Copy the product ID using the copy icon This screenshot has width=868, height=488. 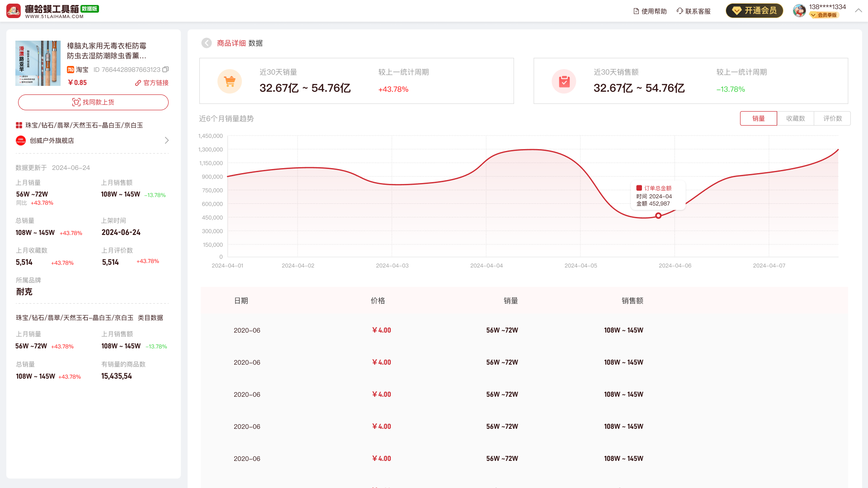[x=165, y=70]
